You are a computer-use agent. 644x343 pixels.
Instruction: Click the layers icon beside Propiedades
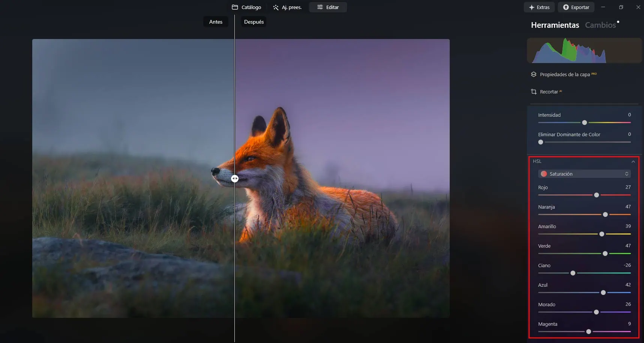[x=534, y=74]
